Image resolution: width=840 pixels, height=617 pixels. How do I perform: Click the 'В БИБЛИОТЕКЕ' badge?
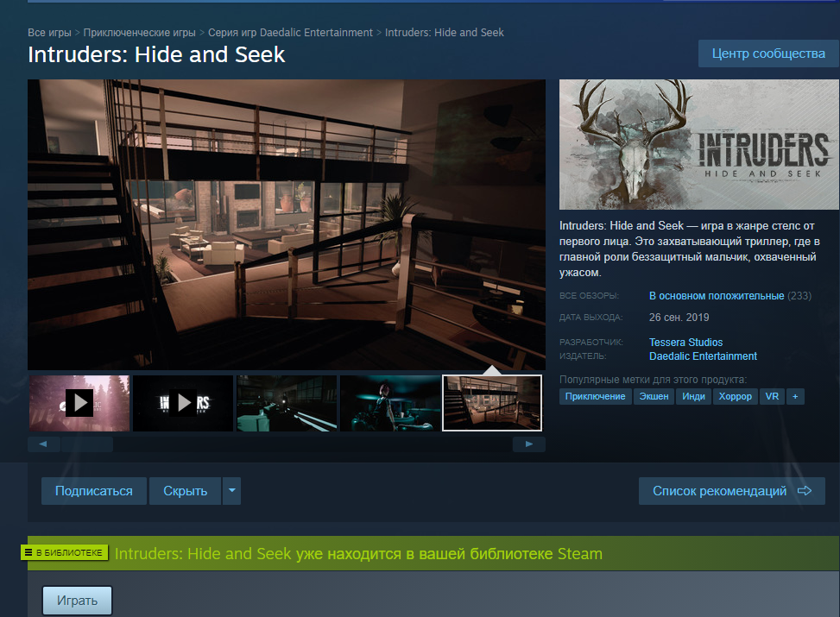coord(64,552)
